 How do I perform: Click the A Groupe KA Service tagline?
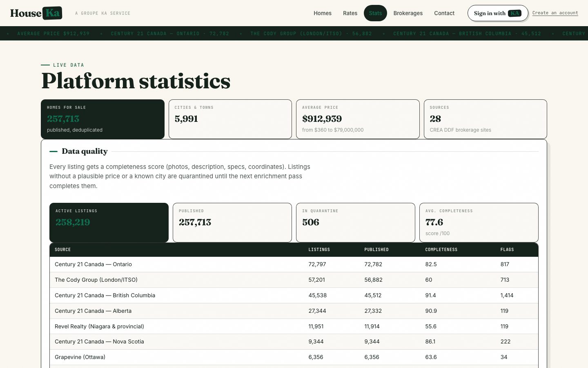103,13
